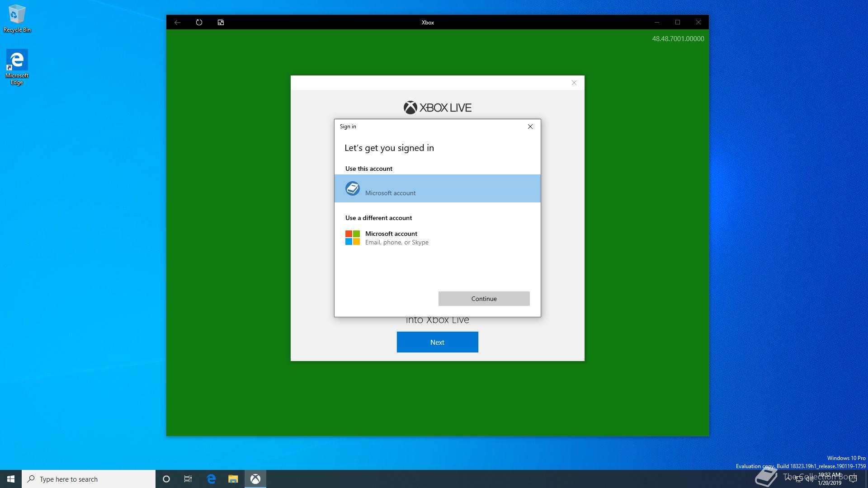This screenshot has width=868, height=488.
Task: Maximize the Xbox window
Action: point(678,22)
